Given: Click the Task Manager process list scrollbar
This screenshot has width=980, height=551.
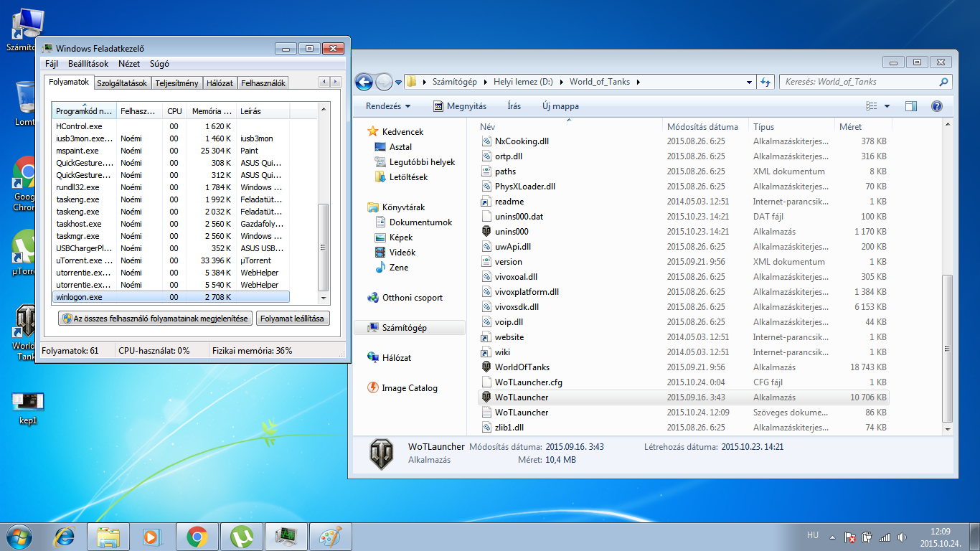Looking at the screenshot, I should click(324, 247).
